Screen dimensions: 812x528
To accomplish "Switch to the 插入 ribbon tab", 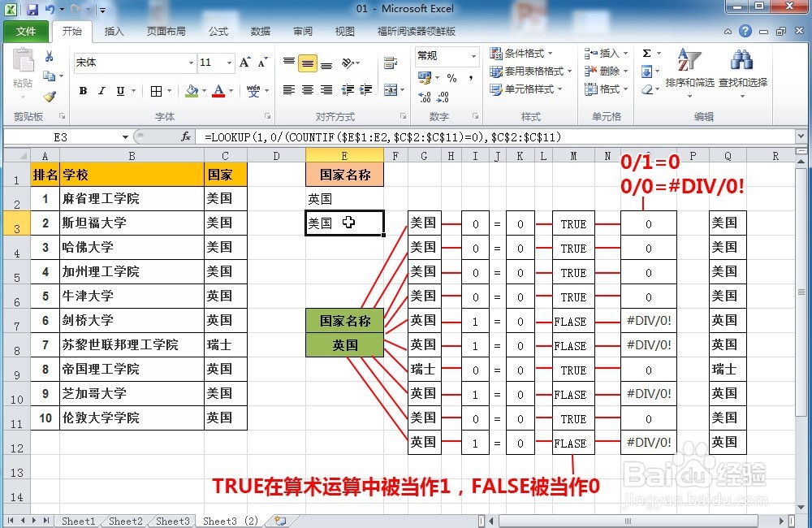I will (114, 32).
